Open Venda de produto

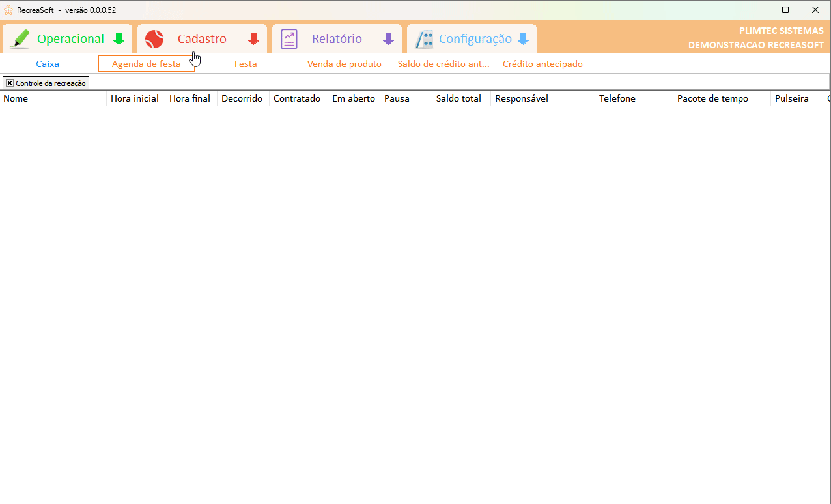coord(345,64)
